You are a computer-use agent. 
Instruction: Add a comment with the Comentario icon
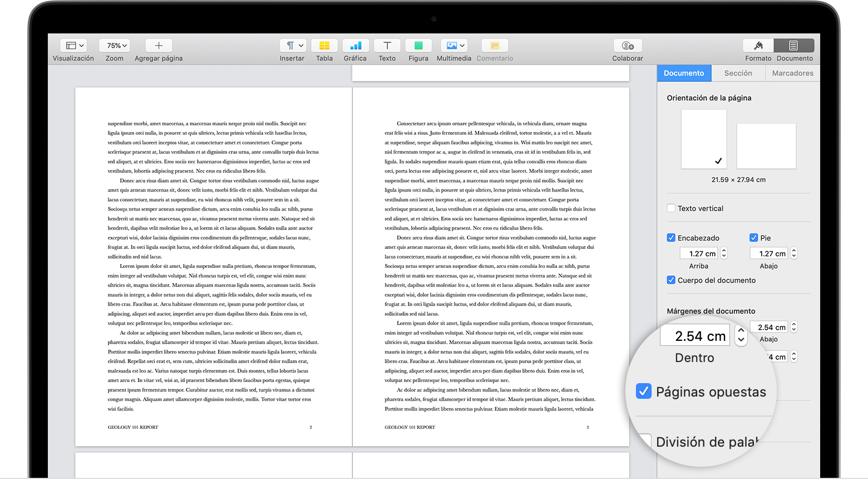[494, 46]
